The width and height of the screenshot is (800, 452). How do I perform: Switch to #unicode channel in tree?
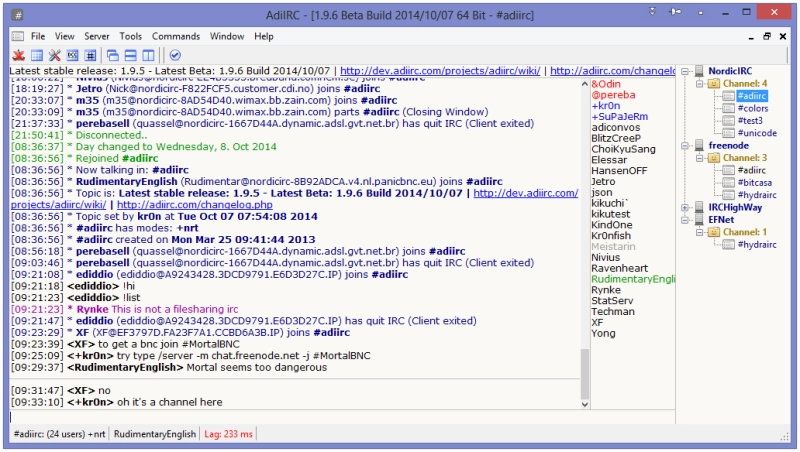tap(757, 133)
